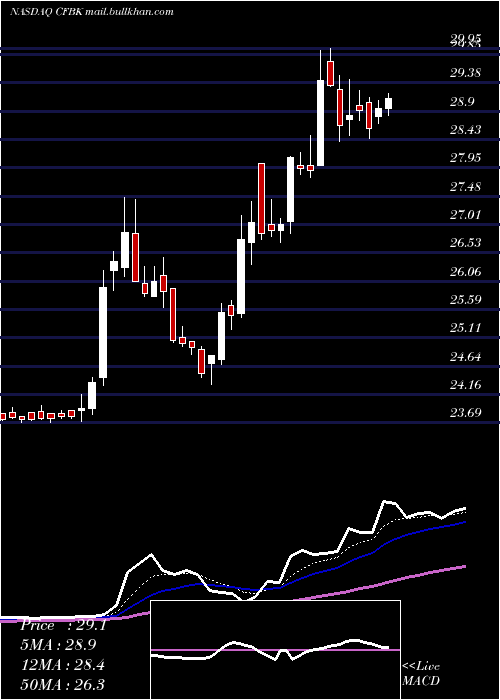Image resolution: width=500 pixels, height=700 pixels.
Task: Select the 27.01 price axis label
Action: [465, 215]
